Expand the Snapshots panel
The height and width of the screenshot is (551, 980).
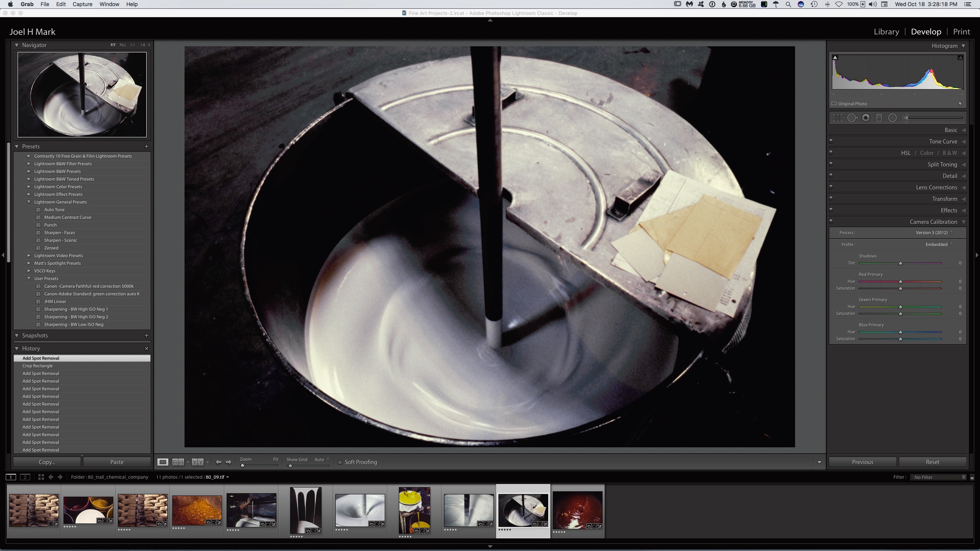coord(16,336)
